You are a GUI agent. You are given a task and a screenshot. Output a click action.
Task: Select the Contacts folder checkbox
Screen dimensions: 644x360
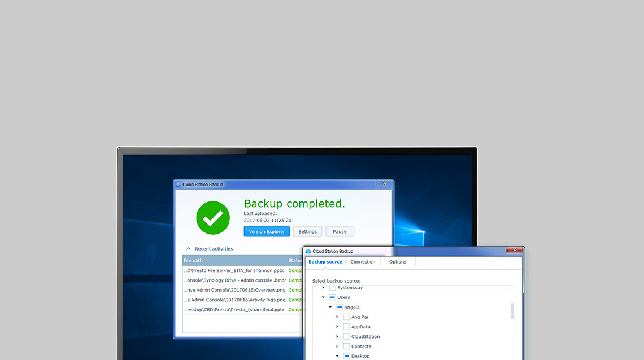pos(347,346)
